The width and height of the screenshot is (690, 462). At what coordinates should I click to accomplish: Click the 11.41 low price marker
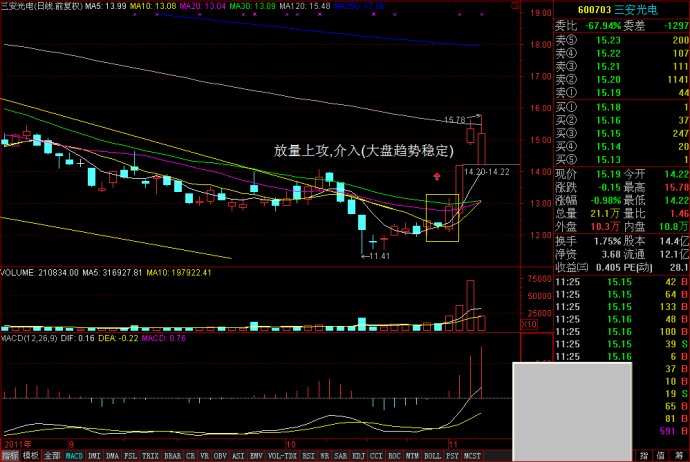(379, 256)
